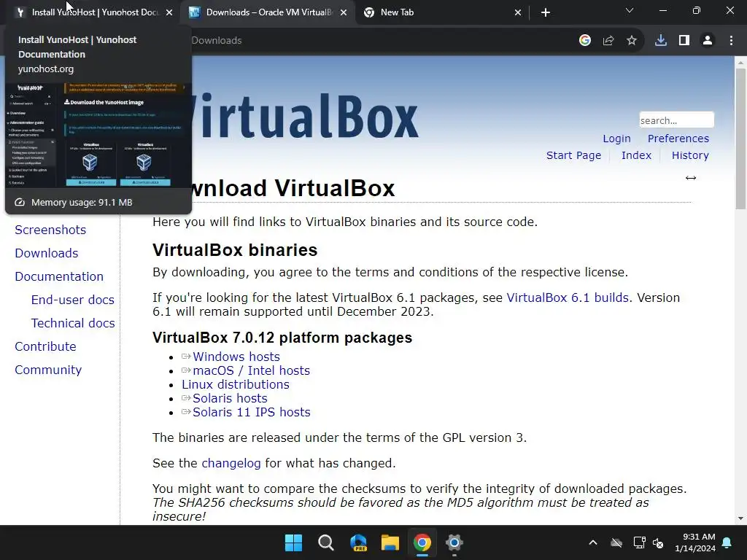Click the scrollbar down arrow

740,518
